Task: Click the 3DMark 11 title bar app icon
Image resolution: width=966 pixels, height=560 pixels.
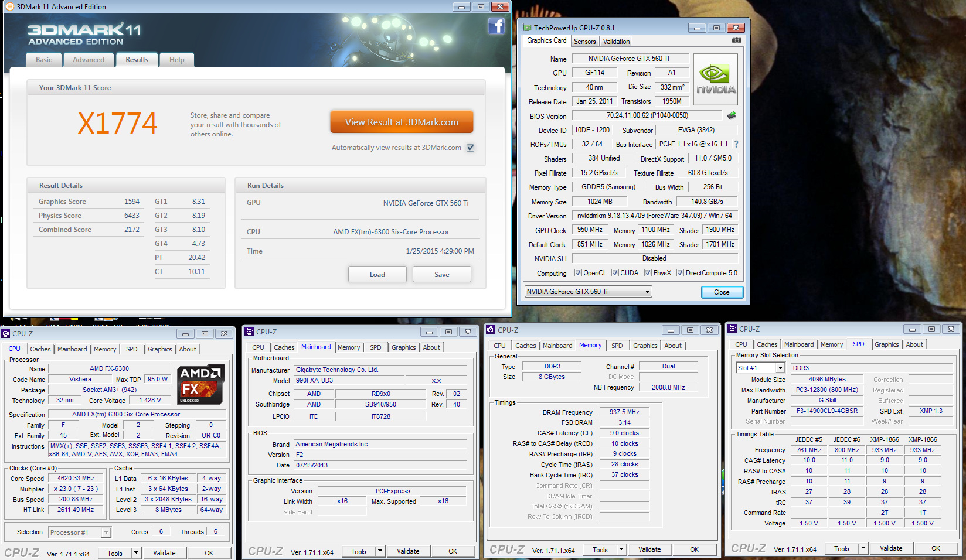Action: 10,6
